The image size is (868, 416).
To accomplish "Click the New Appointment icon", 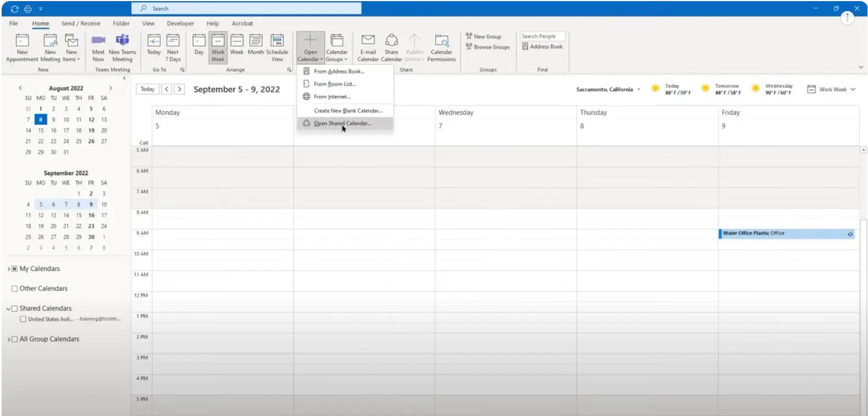I will (x=22, y=41).
